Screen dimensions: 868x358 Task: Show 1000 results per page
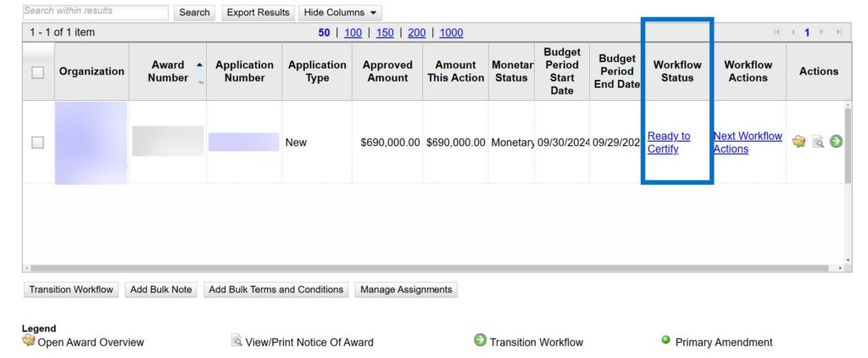click(x=451, y=32)
